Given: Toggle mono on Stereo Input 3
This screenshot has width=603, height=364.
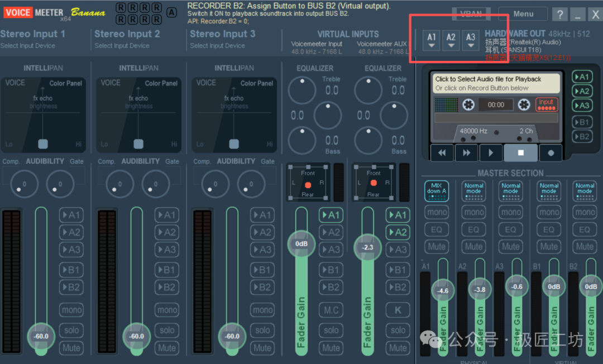Looking at the screenshot, I should coord(262,310).
